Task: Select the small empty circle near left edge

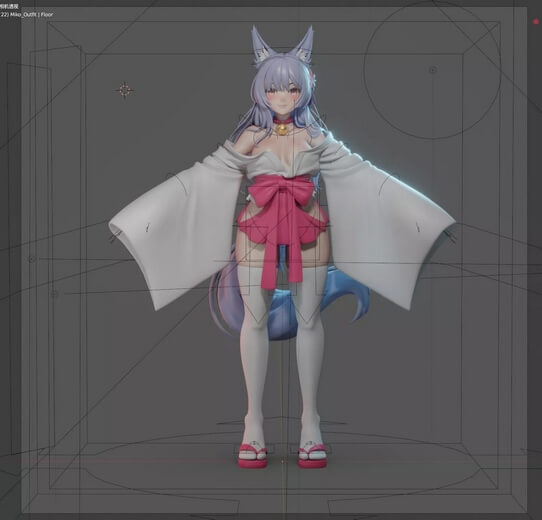Action: pos(32,259)
